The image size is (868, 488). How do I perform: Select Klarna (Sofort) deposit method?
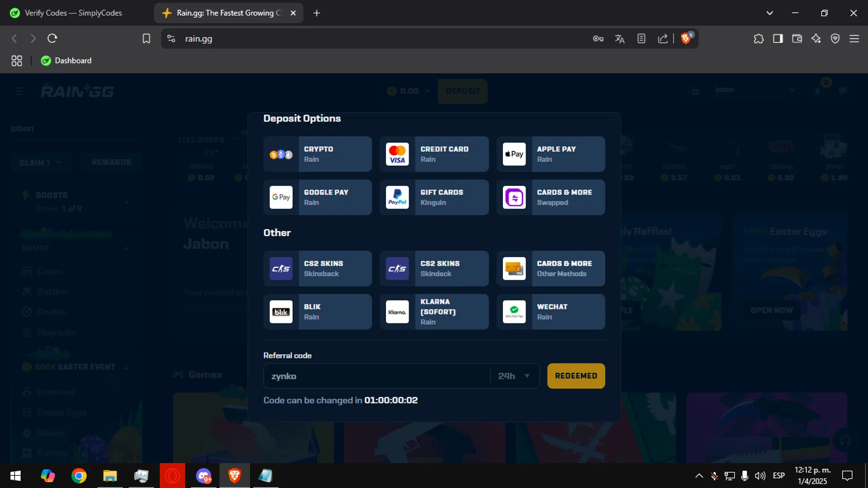434,312
